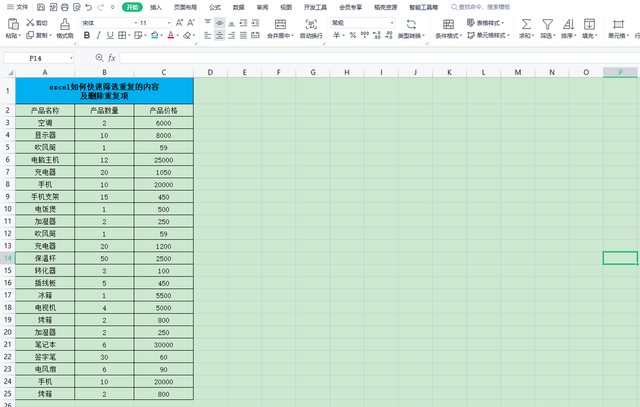Toggle Bold formatting
This screenshot has width=640, height=407.
coord(87,36)
